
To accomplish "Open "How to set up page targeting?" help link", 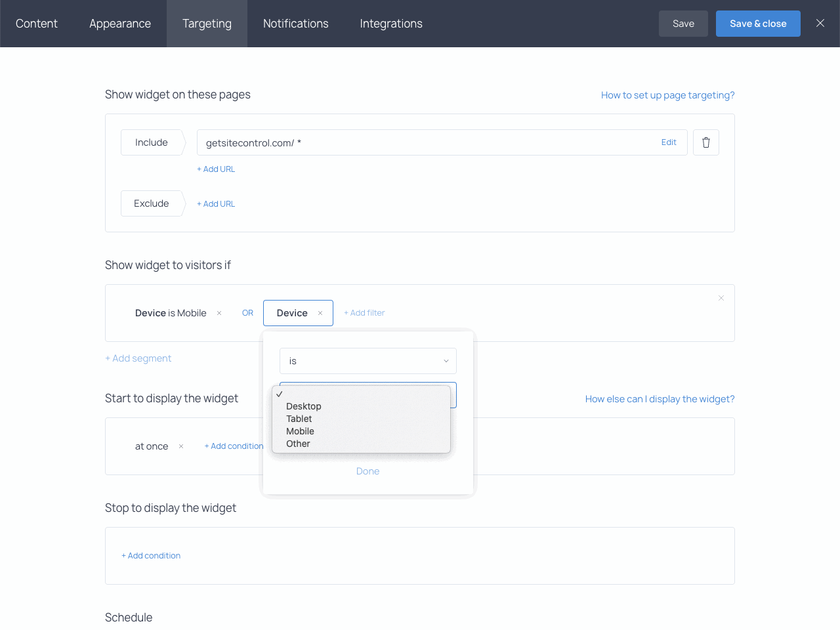I will pos(667,94).
